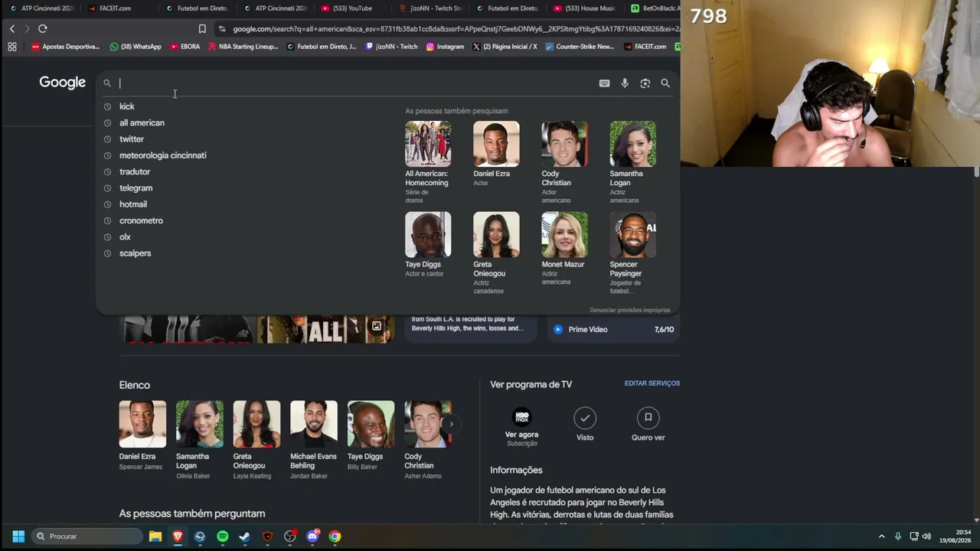Screen dimensions: 980x551
Task: Open the EBORA bookmark
Action: 185,47
